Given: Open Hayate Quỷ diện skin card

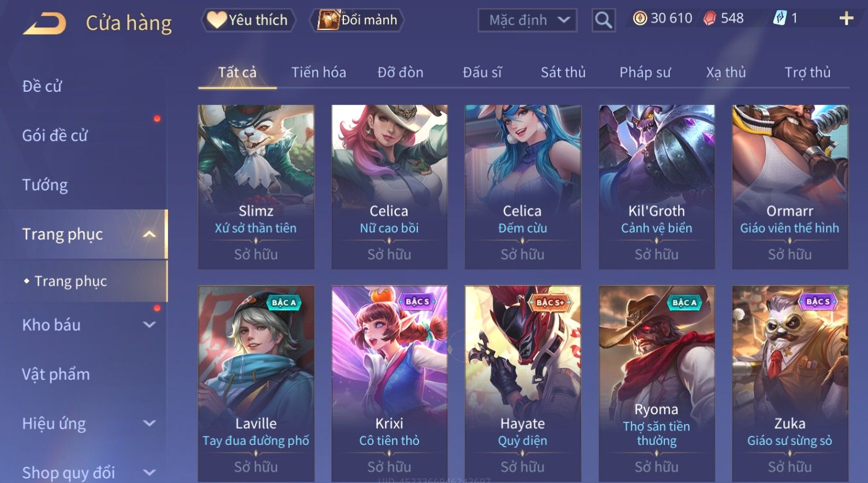Looking at the screenshot, I should click(523, 383).
